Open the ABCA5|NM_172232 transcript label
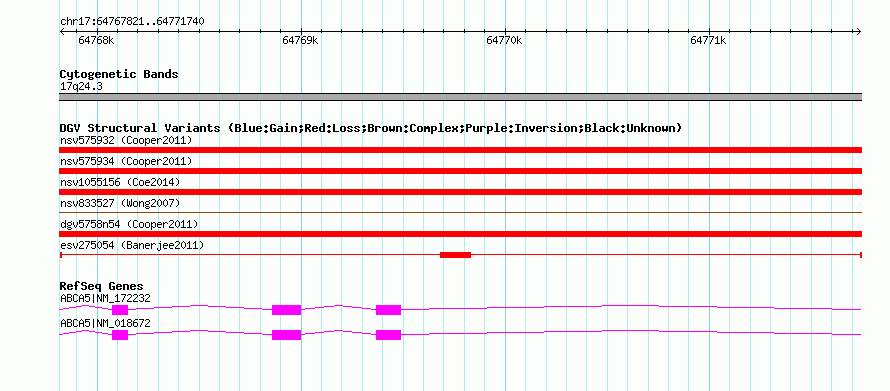This screenshot has height=391, width=890. click(105, 298)
